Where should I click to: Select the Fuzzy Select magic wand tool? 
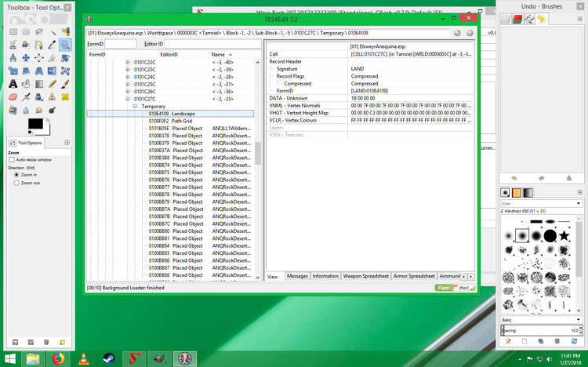pyautogui.click(x=52, y=32)
